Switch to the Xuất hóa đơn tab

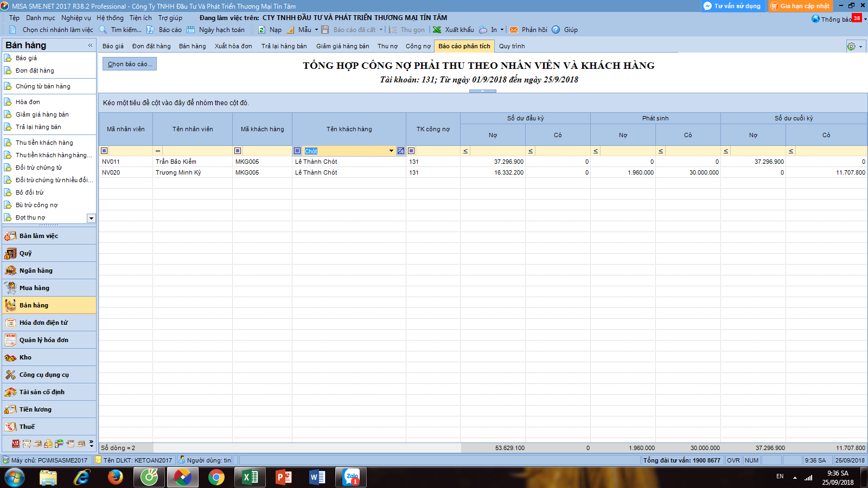233,46
